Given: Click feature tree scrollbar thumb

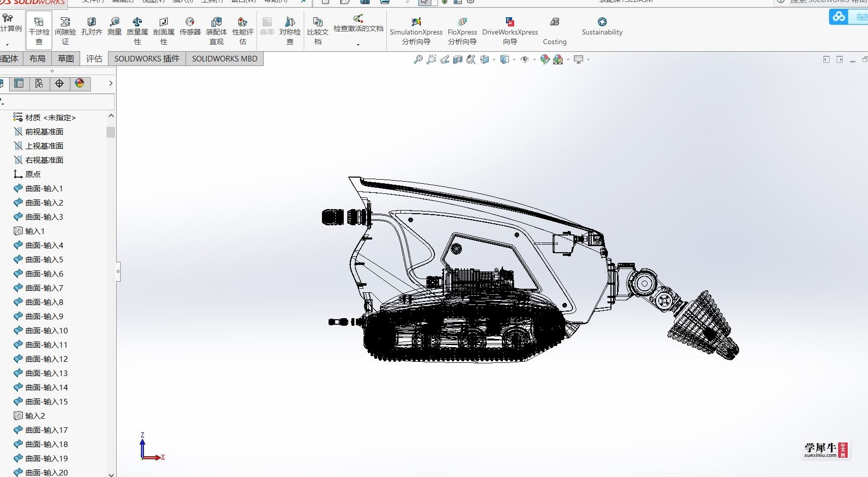Looking at the screenshot, I should tap(111, 132).
